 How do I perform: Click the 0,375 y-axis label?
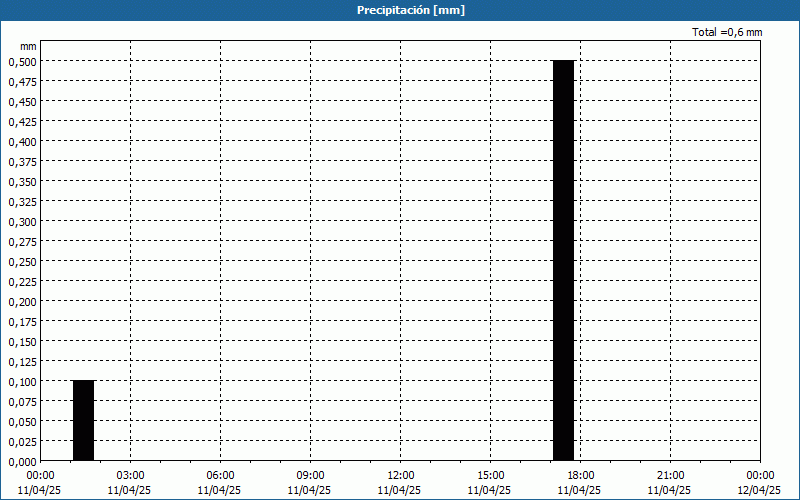22,162
